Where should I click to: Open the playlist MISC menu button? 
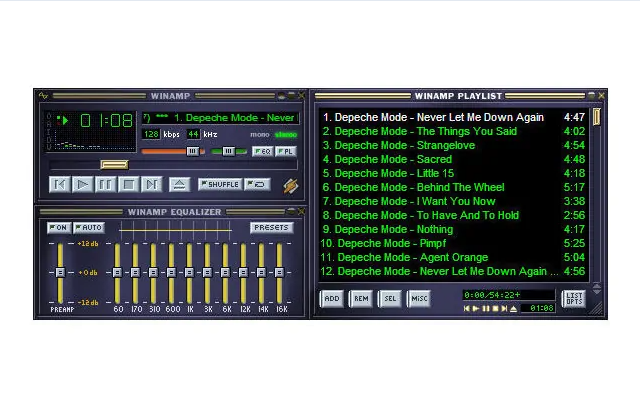click(419, 299)
